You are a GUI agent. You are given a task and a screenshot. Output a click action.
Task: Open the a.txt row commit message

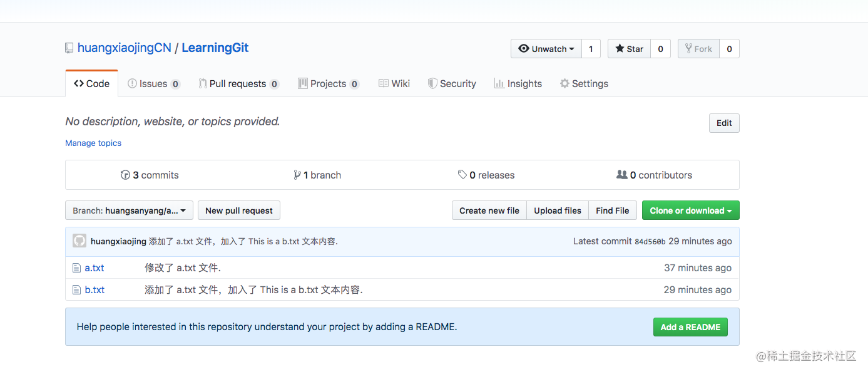pyautogui.click(x=183, y=268)
